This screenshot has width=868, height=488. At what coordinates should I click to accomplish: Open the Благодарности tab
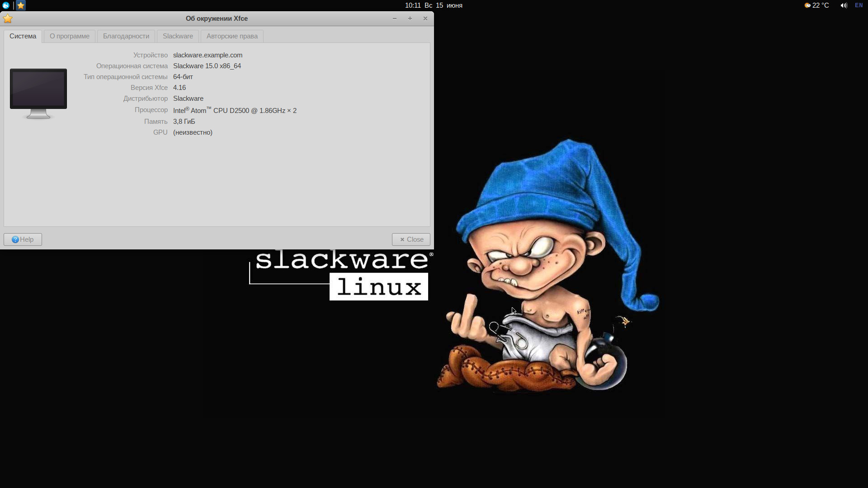coord(126,36)
